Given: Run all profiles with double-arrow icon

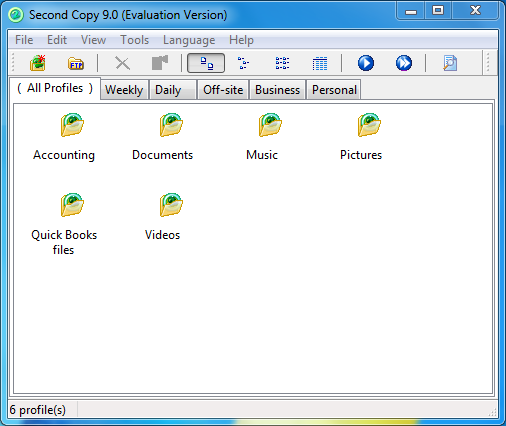Looking at the screenshot, I should [404, 63].
